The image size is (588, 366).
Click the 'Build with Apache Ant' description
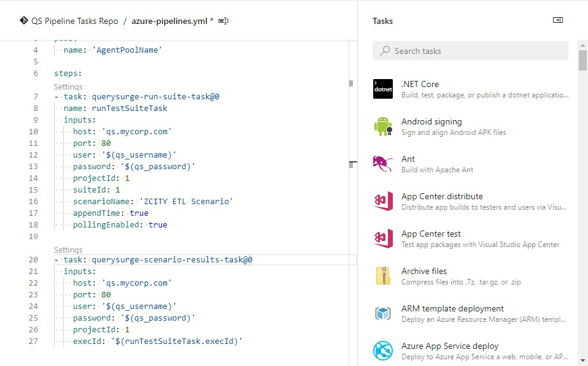[437, 170]
